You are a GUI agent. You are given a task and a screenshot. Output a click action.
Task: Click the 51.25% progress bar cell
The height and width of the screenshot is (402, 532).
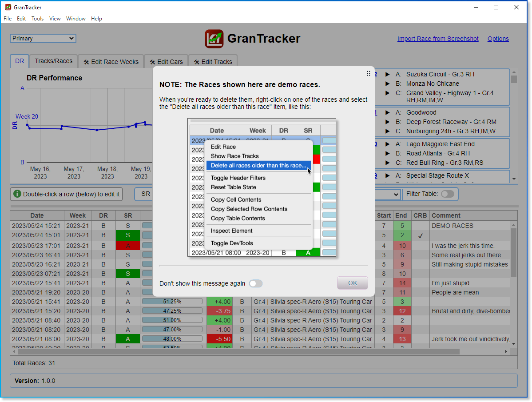click(172, 302)
